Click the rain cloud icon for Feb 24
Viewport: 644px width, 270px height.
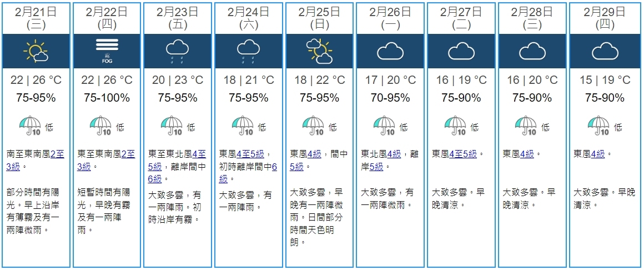coord(249,52)
